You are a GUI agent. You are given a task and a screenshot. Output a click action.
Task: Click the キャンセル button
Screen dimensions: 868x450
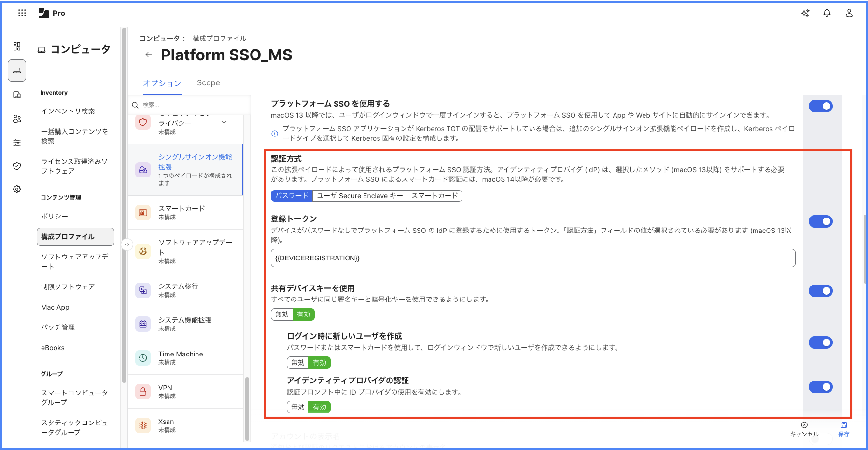click(804, 429)
